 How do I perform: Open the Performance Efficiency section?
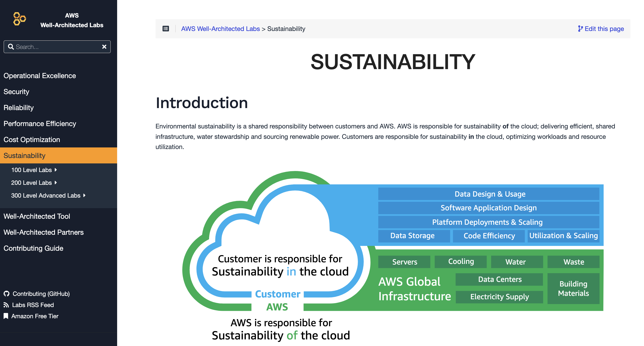pyautogui.click(x=40, y=123)
